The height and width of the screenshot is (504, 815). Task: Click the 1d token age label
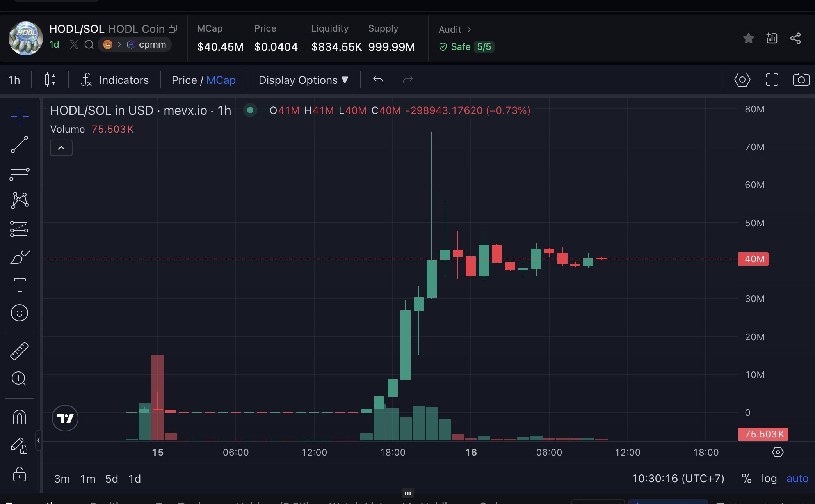point(54,44)
